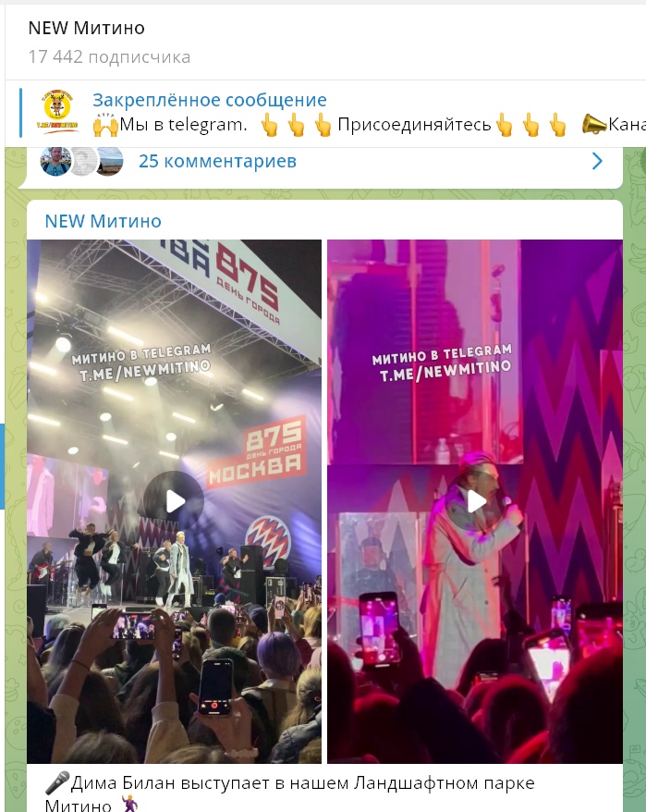This screenshot has width=646, height=812.
Task: Click the third commenter landscape avatar
Action: tap(110, 161)
